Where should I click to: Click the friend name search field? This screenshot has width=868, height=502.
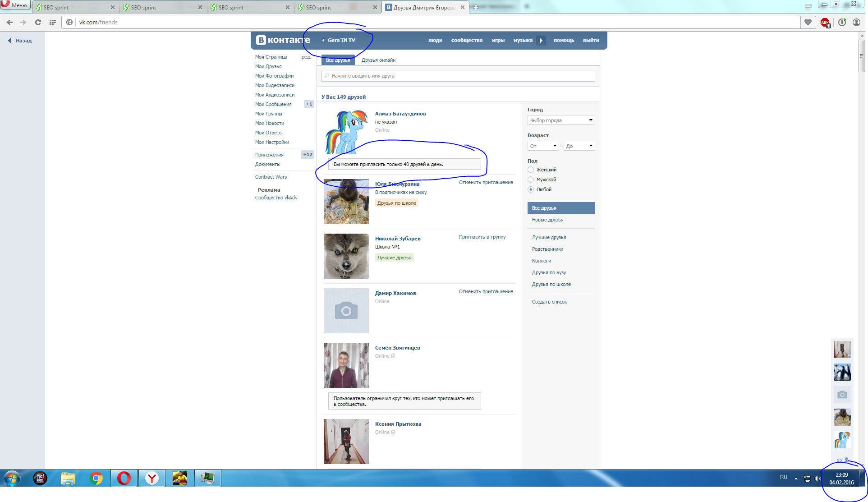(458, 76)
